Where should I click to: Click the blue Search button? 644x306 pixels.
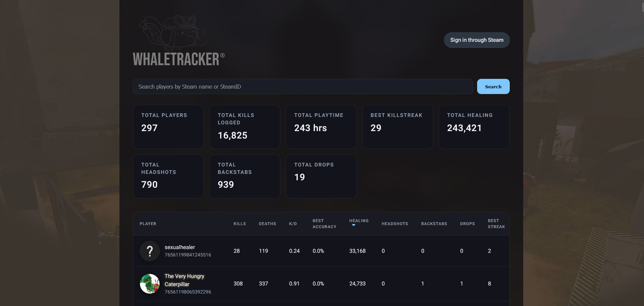click(x=493, y=87)
